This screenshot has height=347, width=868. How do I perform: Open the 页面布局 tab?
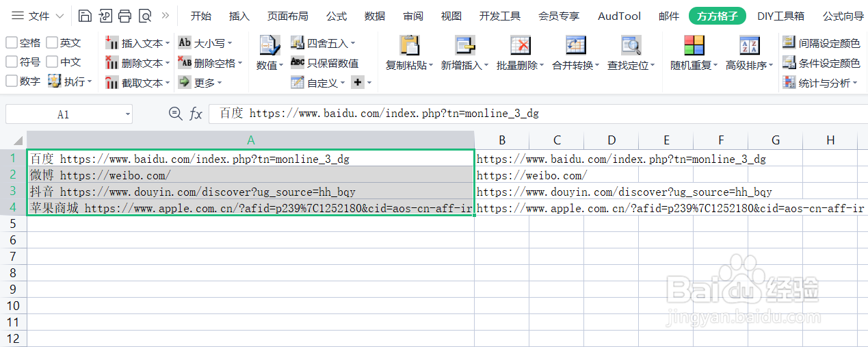(287, 16)
